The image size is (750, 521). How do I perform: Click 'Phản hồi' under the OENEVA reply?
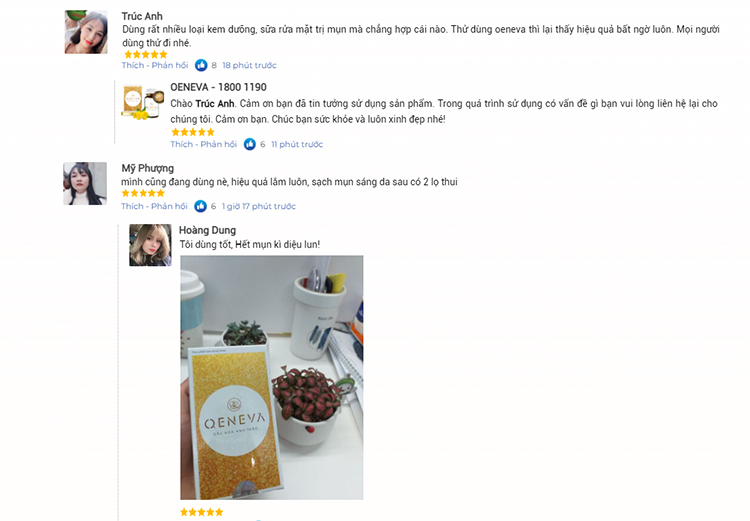tap(219, 144)
